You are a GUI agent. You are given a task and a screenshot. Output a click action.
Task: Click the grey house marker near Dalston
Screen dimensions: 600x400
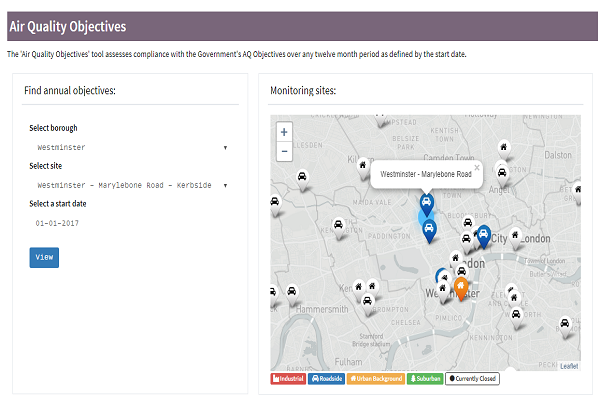coord(503,148)
